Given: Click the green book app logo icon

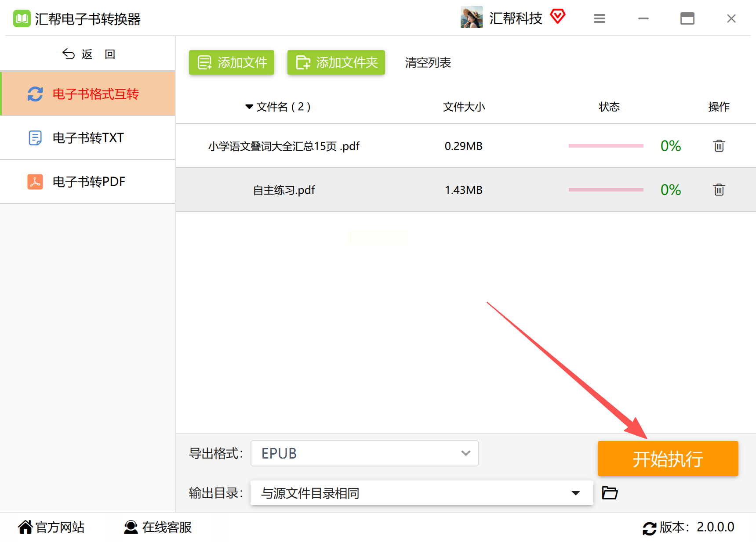Looking at the screenshot, I should pyautogui.click(x=22, y=18).
